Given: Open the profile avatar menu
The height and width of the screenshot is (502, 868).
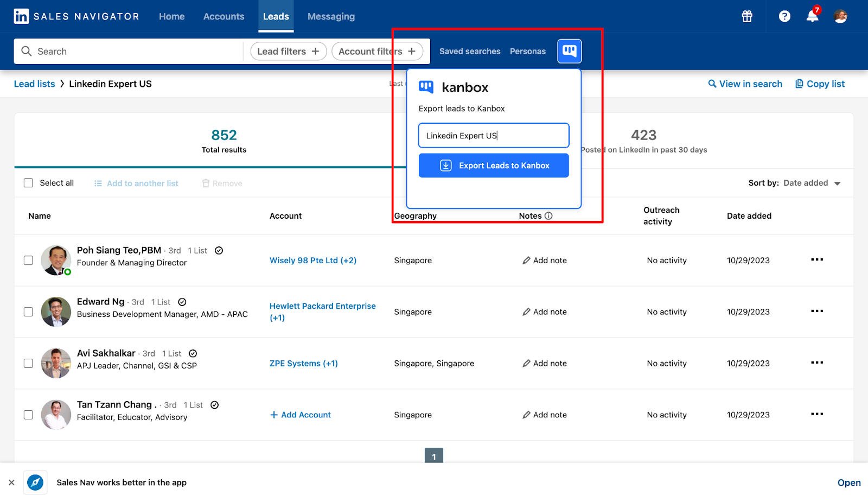Looking at the screenshot, I should (x=840, y=16).
